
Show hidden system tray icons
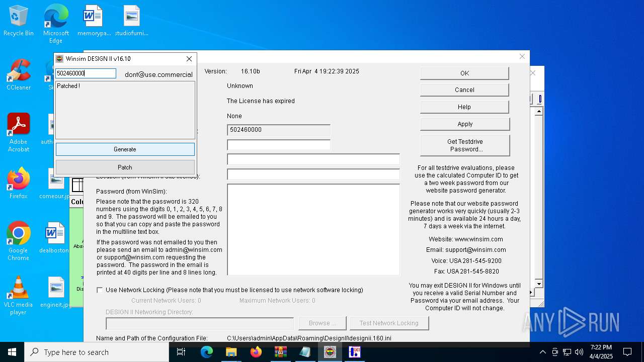click(542, 352)
